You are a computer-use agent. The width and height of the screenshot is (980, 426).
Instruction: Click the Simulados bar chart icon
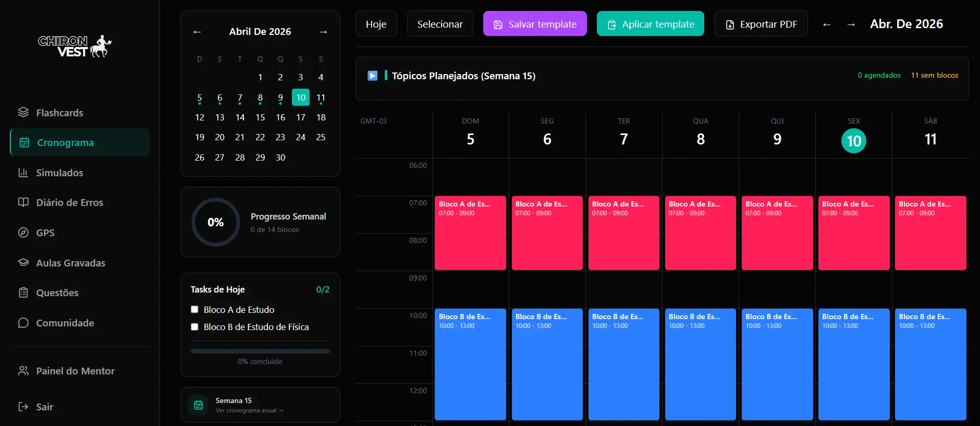[x=23, y=173]
